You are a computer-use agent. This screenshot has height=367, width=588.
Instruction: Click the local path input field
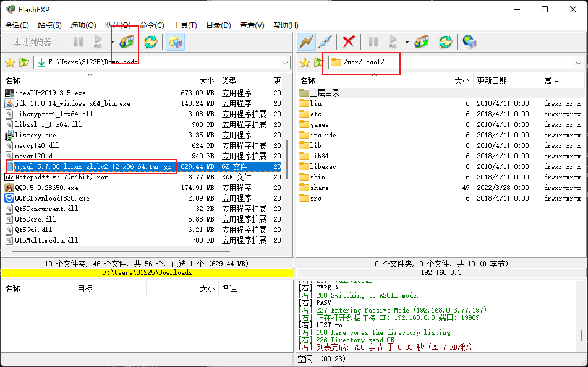[x=162, y=63]
